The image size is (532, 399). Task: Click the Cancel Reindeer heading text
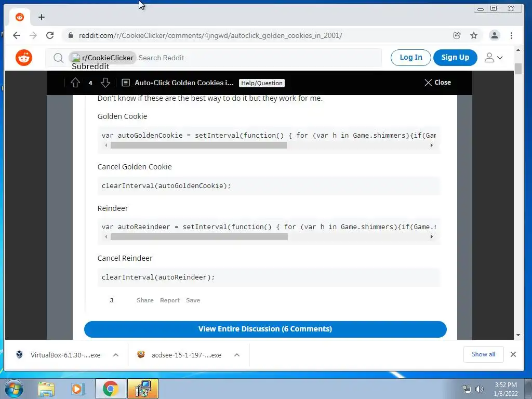point(125,258)
